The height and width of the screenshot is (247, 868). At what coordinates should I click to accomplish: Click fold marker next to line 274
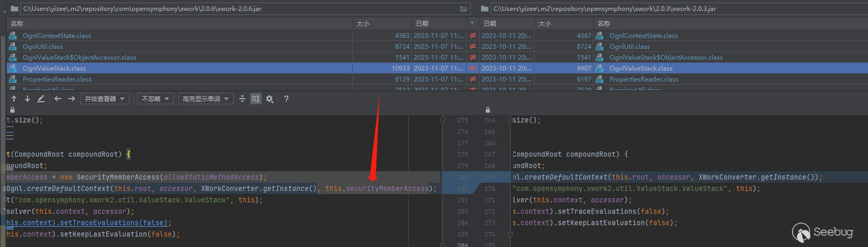pos(510,234)
